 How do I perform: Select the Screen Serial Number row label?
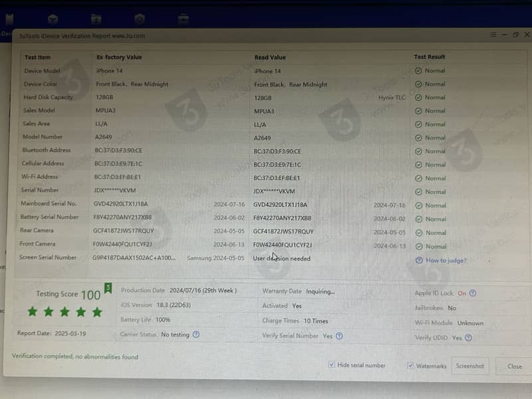[x=48, y=257]
